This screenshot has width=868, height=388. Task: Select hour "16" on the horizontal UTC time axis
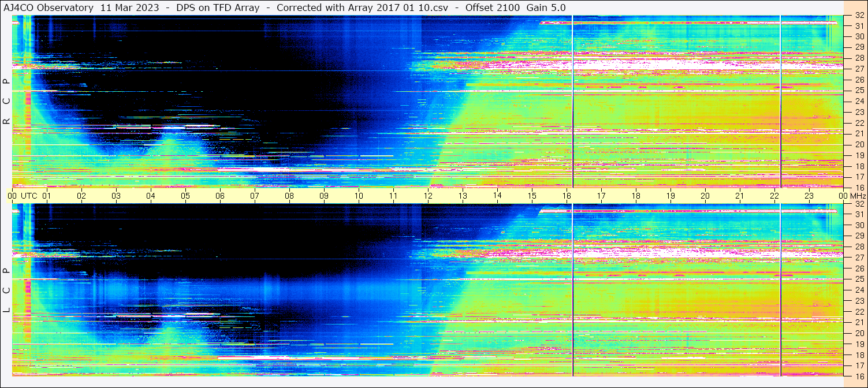(x=567, y=196)
